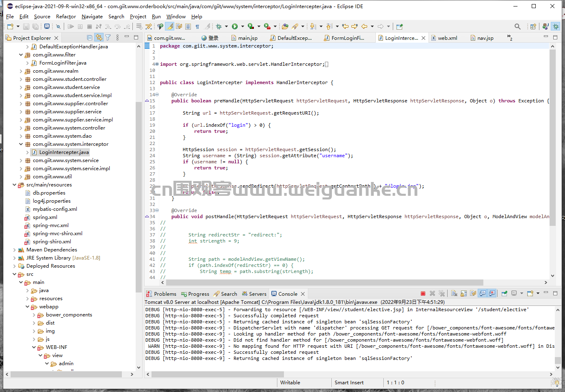Collapse WEB-INF folder
This screenshot has width=565, height=392.
tap(34, 347)
